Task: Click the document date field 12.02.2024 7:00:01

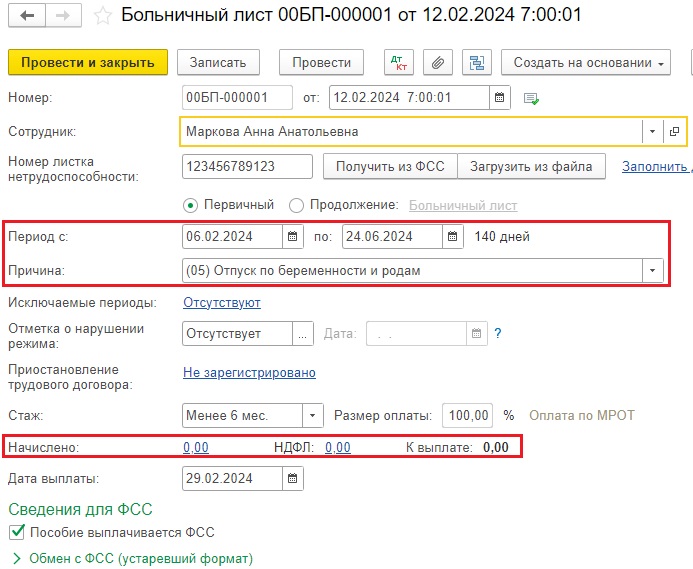Action: (409, 97)
